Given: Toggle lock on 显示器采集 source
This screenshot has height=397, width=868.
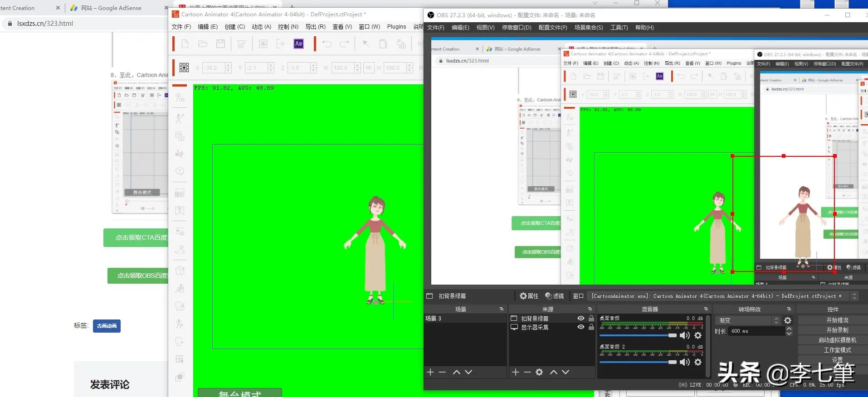Looking at the screenshot, I should (x=591, y=327).
